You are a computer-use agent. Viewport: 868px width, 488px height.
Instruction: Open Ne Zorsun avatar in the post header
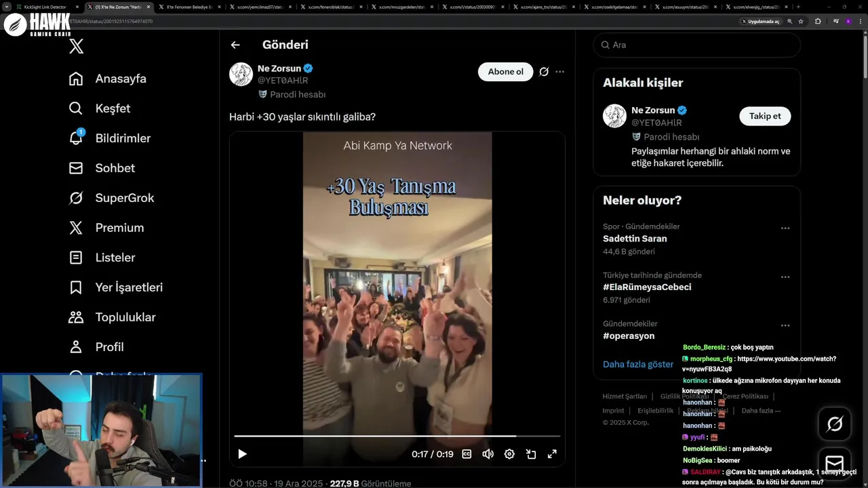point(241,74)
